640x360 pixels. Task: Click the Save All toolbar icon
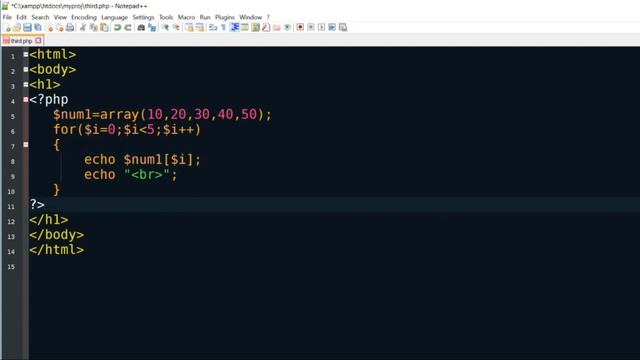click(38, 27)
